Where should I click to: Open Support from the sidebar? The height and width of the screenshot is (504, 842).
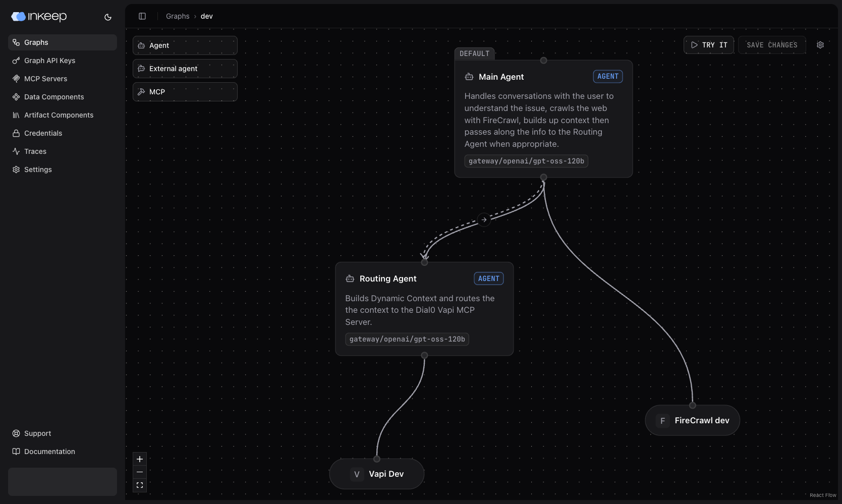pos(37,433)
